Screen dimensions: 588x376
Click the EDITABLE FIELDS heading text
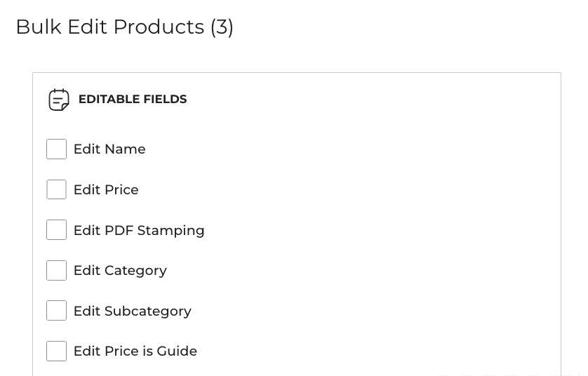tap(133, 100)
